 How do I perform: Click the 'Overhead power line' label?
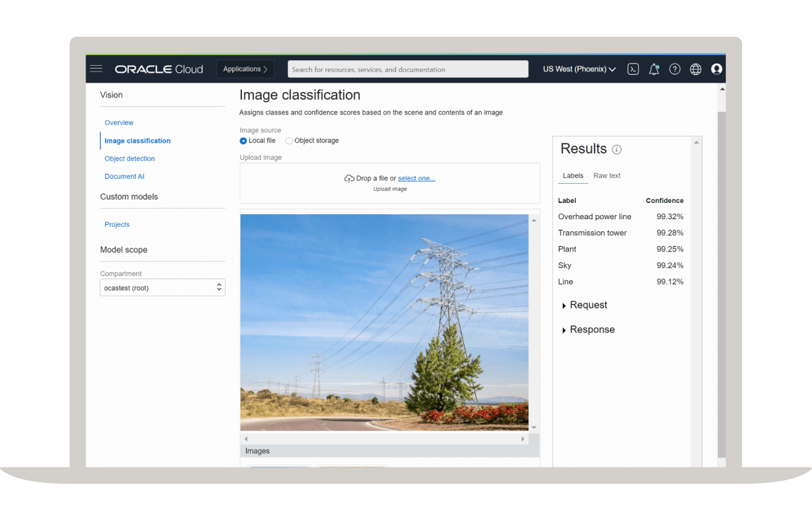pyautogui.click(x=594, y=217)
